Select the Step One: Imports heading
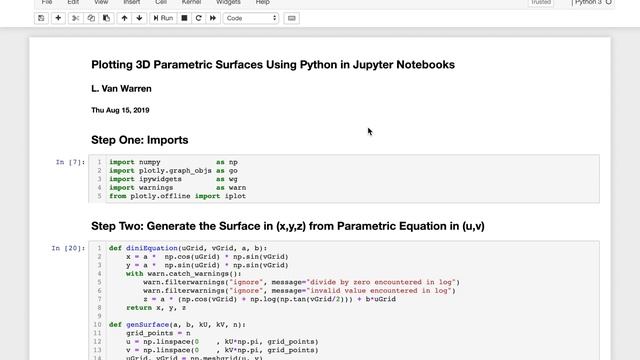The height and width of the screenshot is (360, 640). 140,140
